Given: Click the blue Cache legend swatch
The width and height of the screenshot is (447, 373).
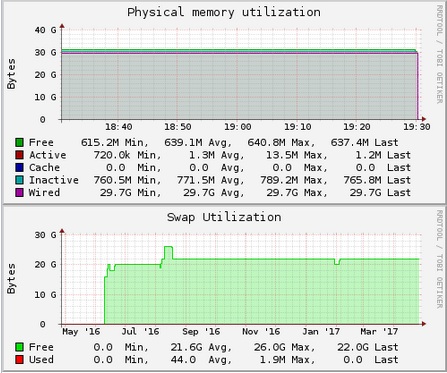Looking at the screenshot, I should (x=19, y=168).
